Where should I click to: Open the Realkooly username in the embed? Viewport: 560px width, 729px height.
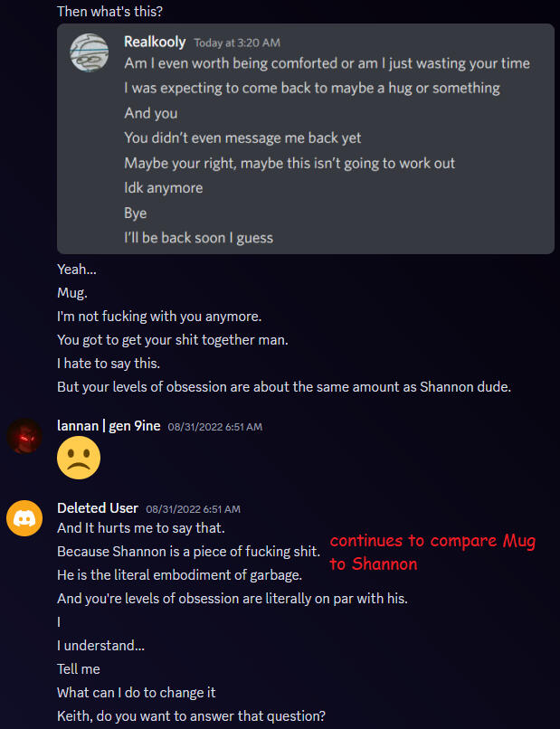tap(155, 42)
